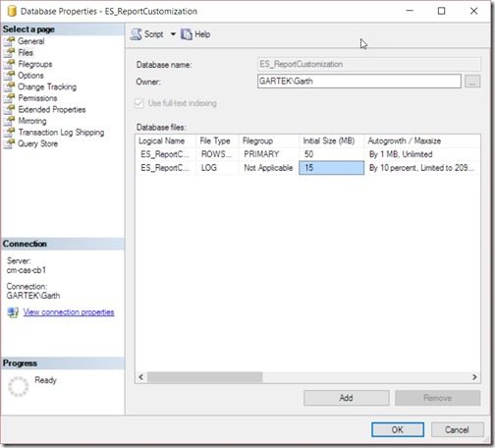Click the database cylinder title bar icon
The image size is (495, 448).
[12, 11]
